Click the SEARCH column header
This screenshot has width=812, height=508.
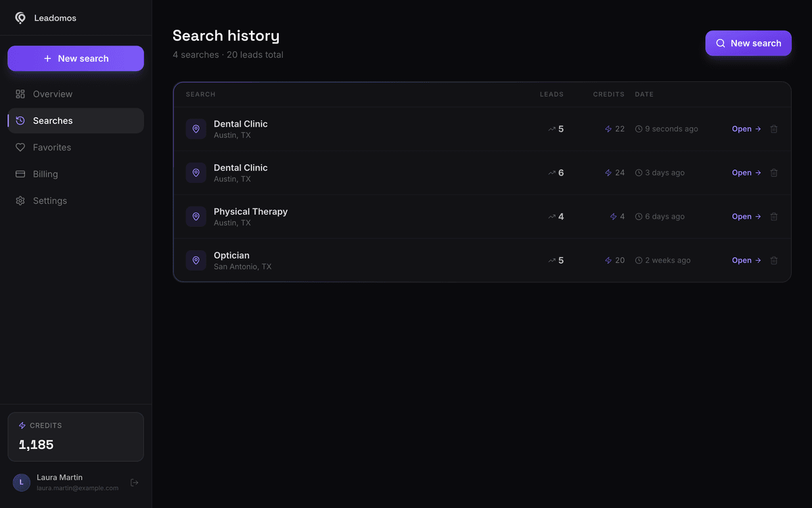click(x=200, y=95)
